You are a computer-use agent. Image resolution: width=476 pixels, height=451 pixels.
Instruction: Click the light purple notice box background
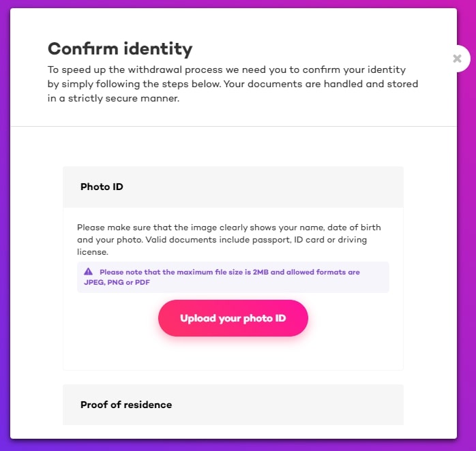point(374,282)
